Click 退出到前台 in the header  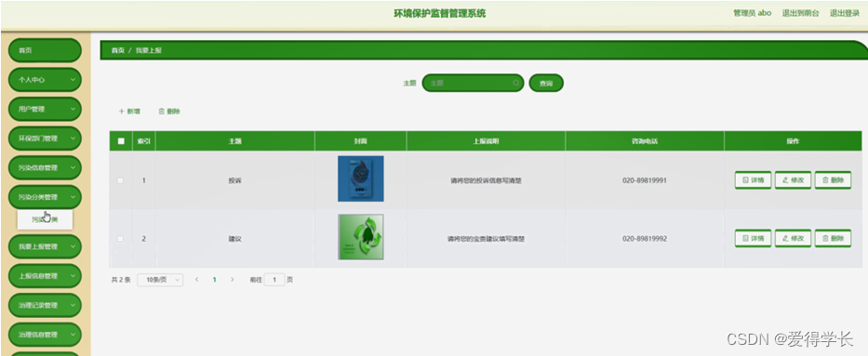[x=800, y=13]
